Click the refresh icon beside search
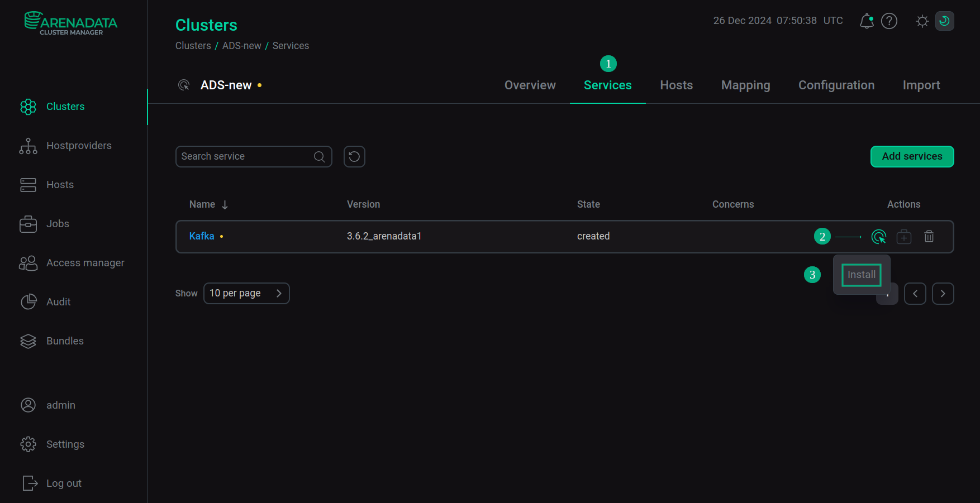980x503 pixels. coord(354,157)
